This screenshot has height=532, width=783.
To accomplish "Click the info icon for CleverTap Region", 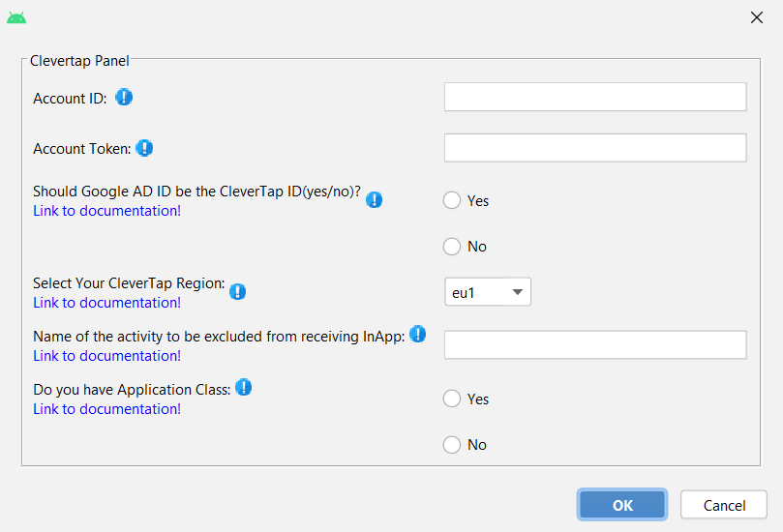I will click(238, 291).
